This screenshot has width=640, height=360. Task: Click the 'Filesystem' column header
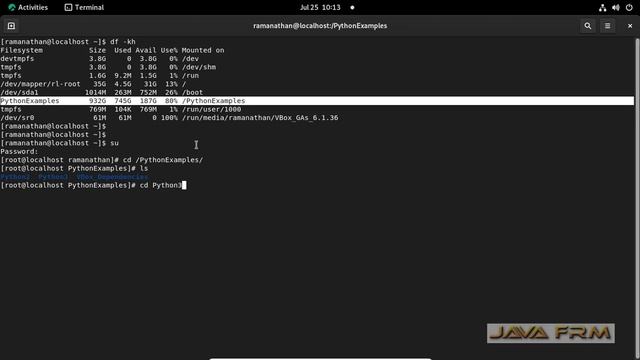pyautogui.click(x=22, y=50)
